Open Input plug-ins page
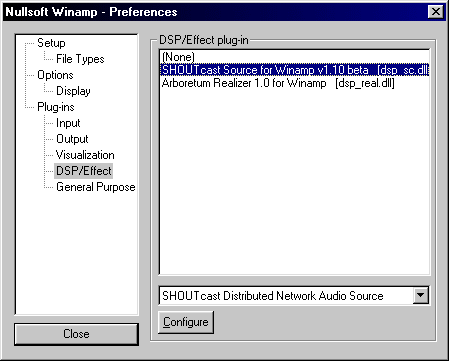 68,123
